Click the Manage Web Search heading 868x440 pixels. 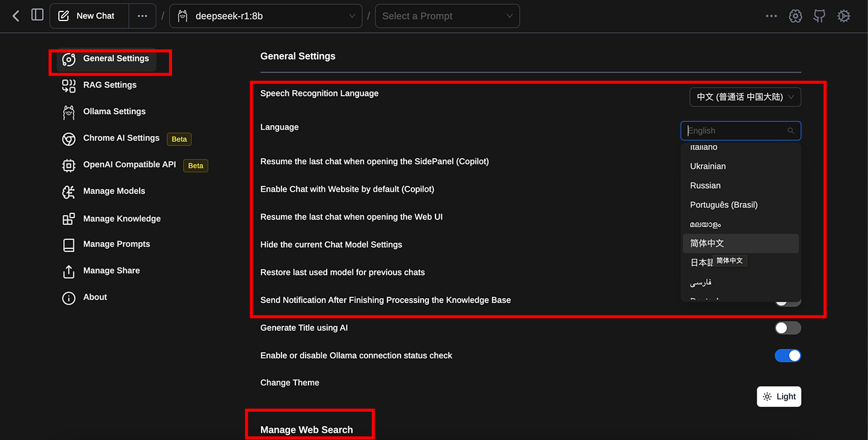(x=307, y=430)
